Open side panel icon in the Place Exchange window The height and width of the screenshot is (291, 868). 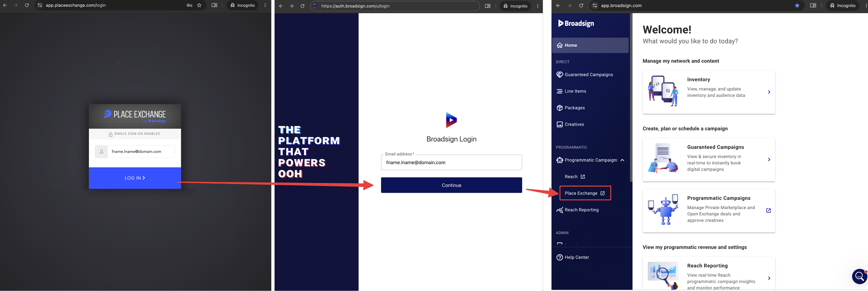click(x=214, y=5)
